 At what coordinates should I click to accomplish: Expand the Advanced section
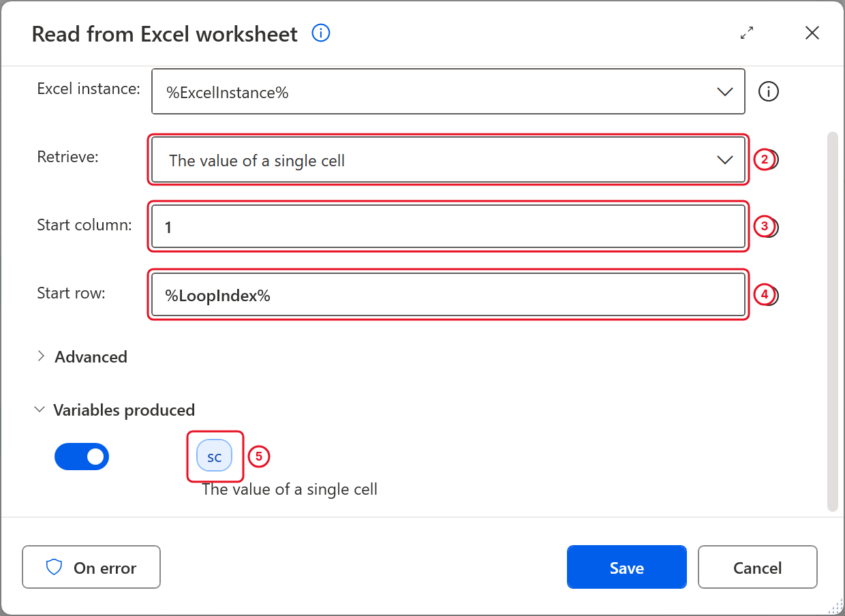[x=82, y=357]
